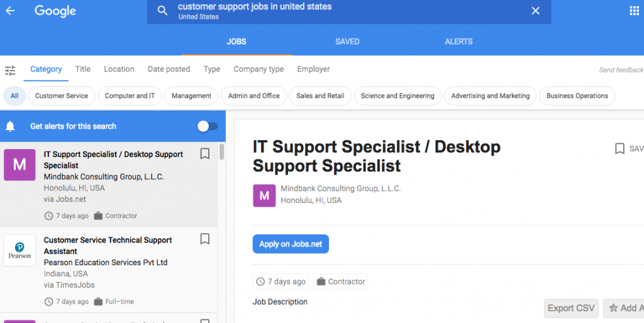Filter by Advertising and Marketing chip
This screenshot has width=644, height=323.
(491, 96)
